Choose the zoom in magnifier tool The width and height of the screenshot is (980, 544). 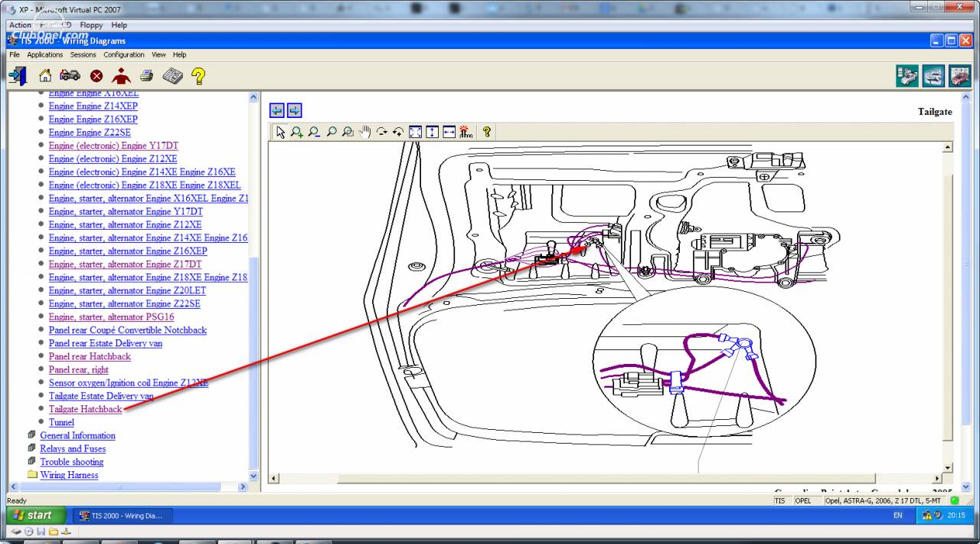click(x=297, y=132)
